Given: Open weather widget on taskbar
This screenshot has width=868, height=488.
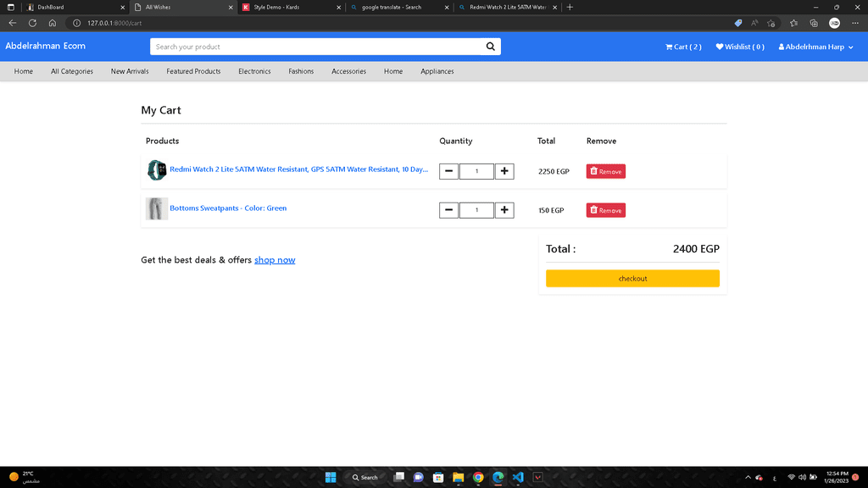Looking at the screenshot, I should click(24, 478).
